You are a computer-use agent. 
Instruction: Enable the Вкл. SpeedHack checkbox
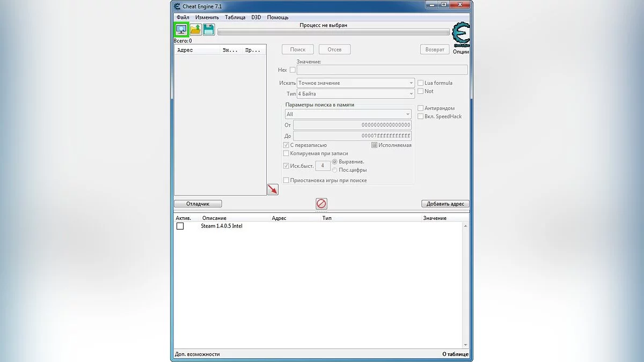pyautogui.click(x=421, y=116)
